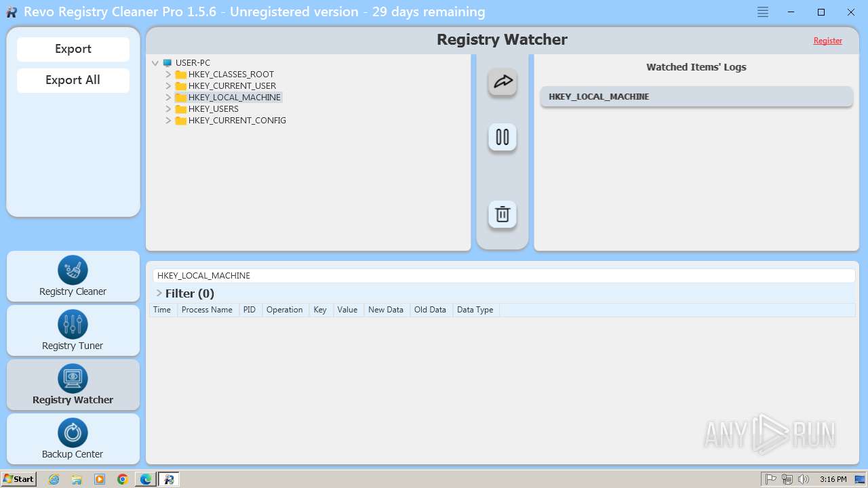Image resolution: width=868 pixels, height=488 pixels.
Task: Open Chrome from the taskbar
Action: (x=123, y=479)
